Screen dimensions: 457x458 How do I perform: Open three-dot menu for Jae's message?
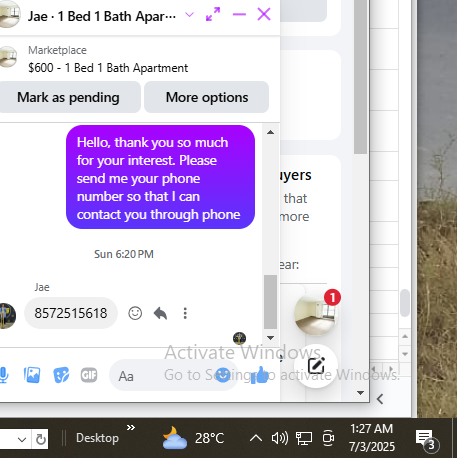point(185,313)
